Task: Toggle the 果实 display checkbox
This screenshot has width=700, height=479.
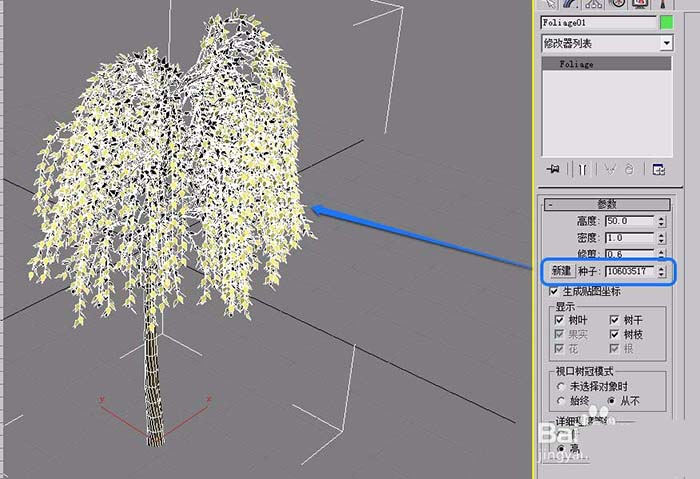Action: click(559, 334)
